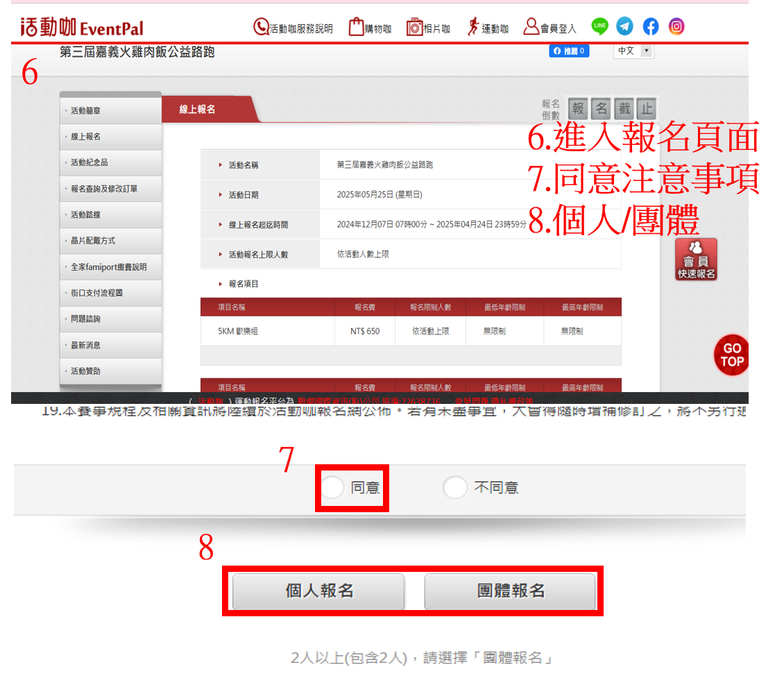Click 活動咖服務說明 phone icon

261,27
